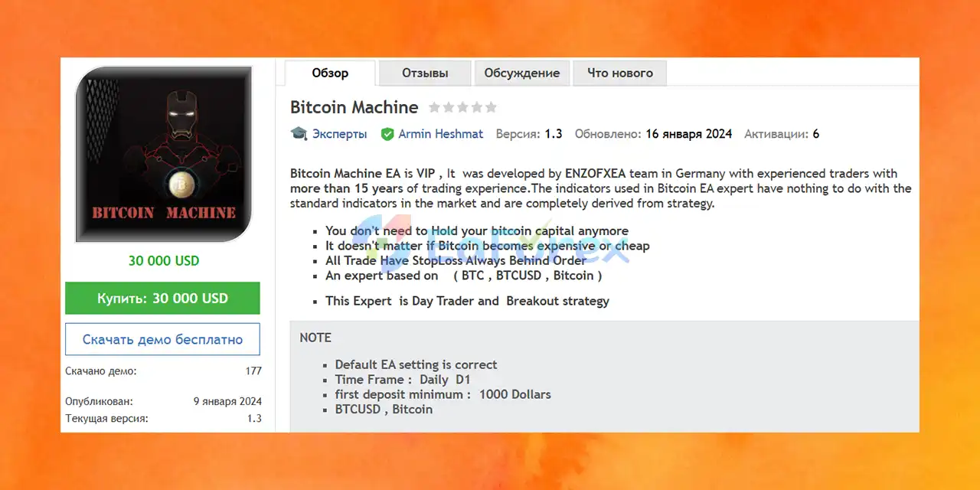Click the Скачано демо: 177 row

coord(164,371)
